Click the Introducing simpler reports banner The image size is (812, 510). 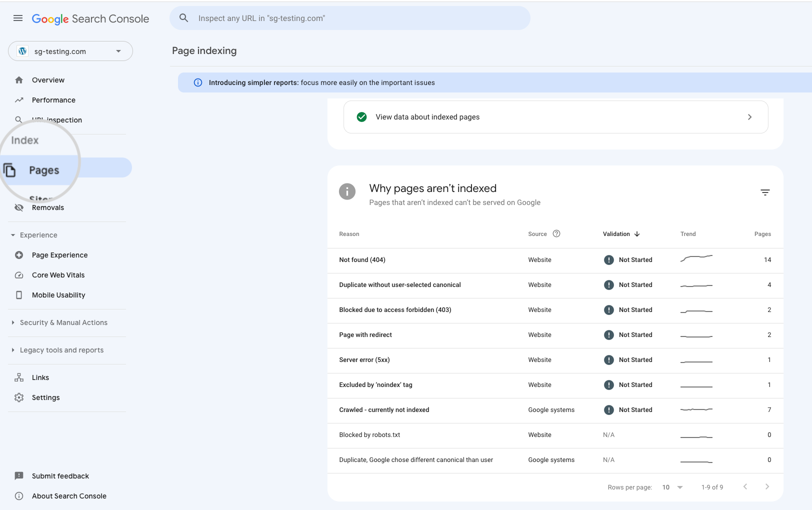pyautogui.click(x=495, y=82)
